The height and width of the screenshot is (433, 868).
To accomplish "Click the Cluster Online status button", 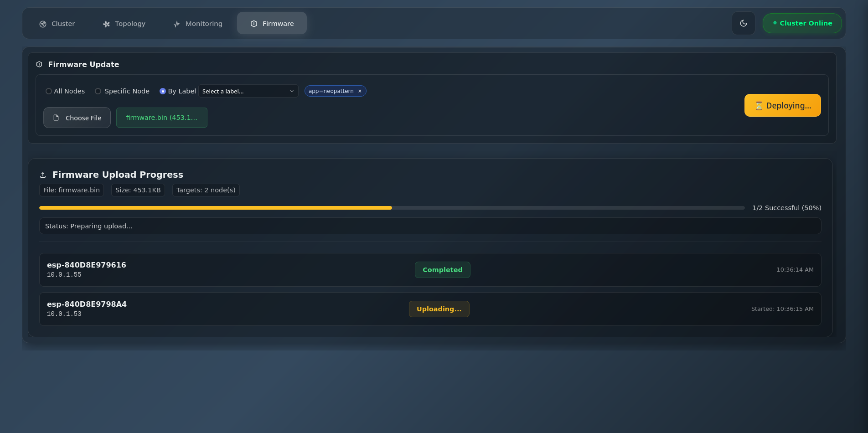I will (802, 23).
